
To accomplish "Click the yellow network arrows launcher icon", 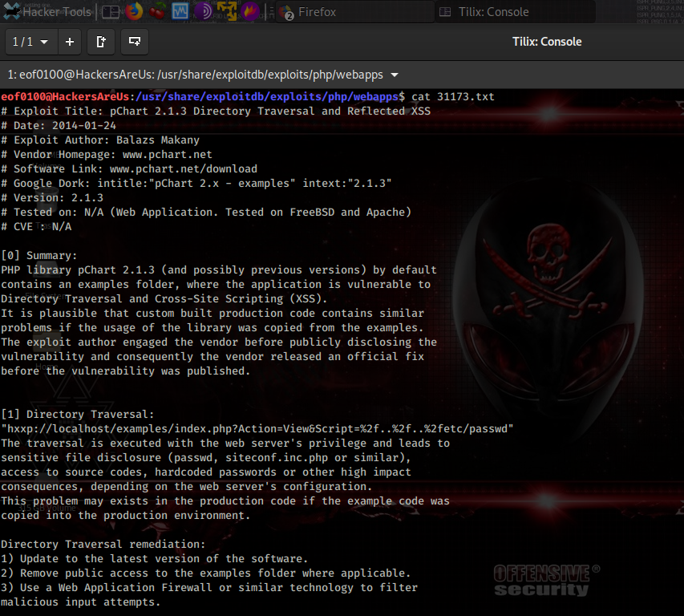I will pos(227,12).
